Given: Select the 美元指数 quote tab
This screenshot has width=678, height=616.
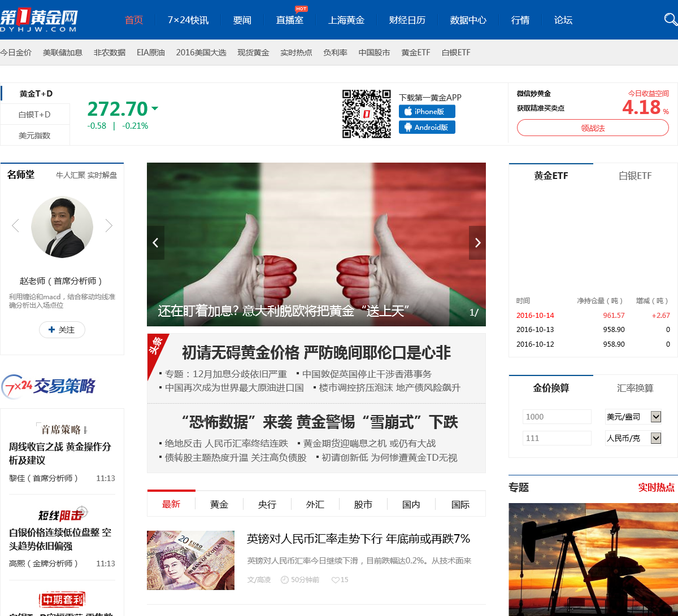Looking at the screenshot, I should [34, 136].
